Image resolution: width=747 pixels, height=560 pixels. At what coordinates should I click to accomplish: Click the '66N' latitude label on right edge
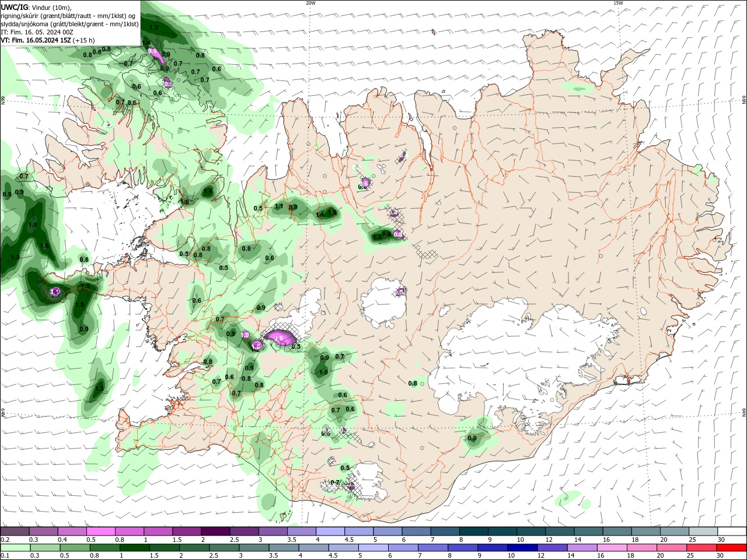(744, 100)
